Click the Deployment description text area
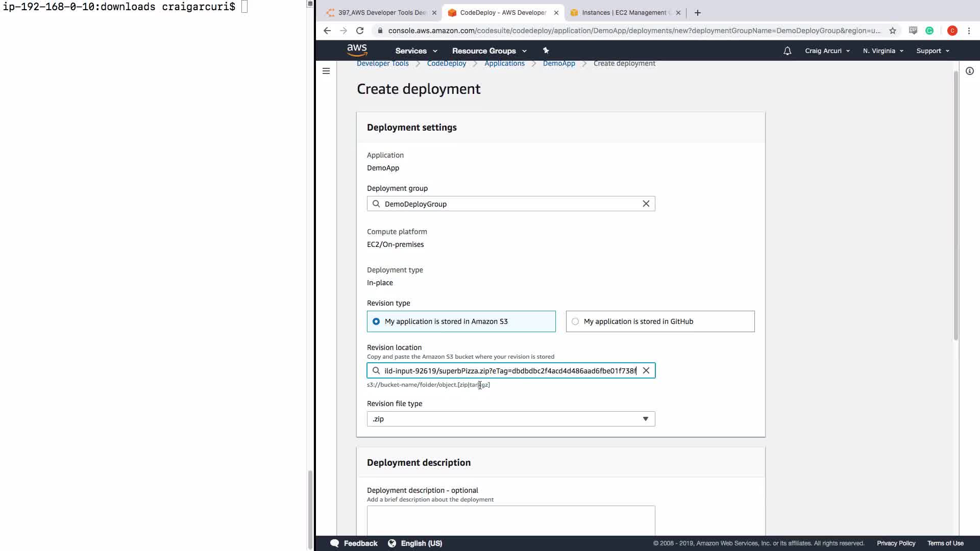The height and width of the screenshot is (551, 980). tap(510, 520)
